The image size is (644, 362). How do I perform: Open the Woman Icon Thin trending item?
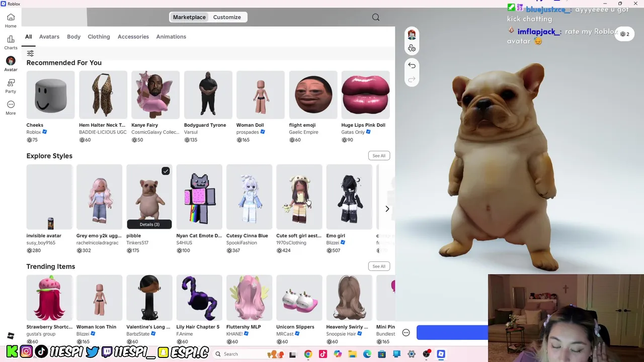pos(99,298)
